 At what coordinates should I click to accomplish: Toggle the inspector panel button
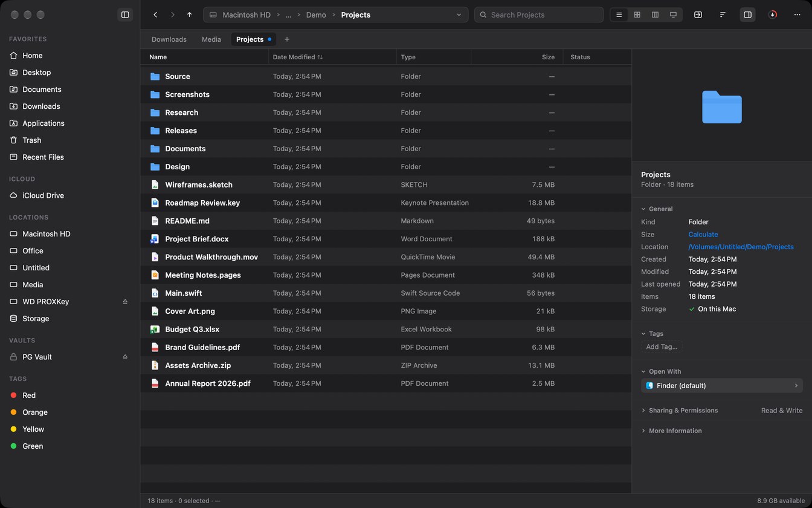747,15
